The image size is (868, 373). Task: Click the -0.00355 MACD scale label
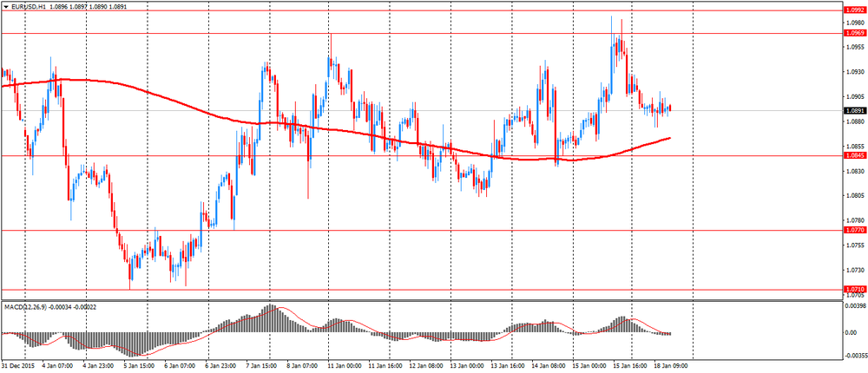pos(854,355)
